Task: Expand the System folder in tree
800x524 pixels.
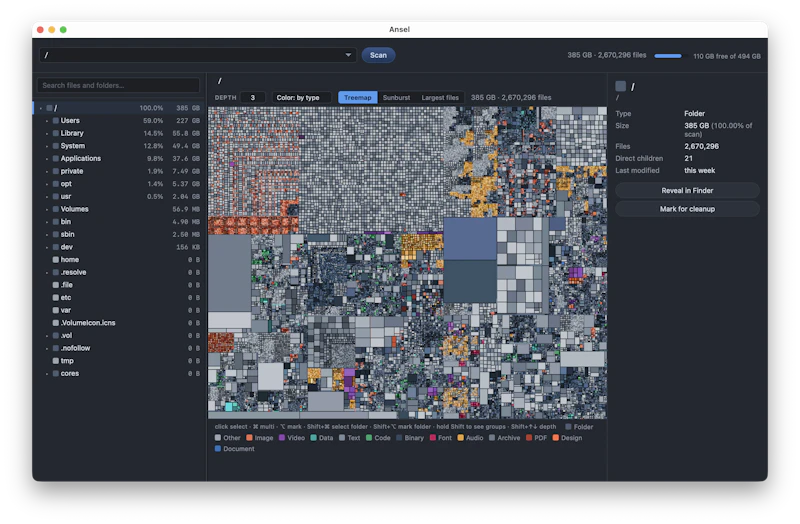Action: [x=47, y=146]
